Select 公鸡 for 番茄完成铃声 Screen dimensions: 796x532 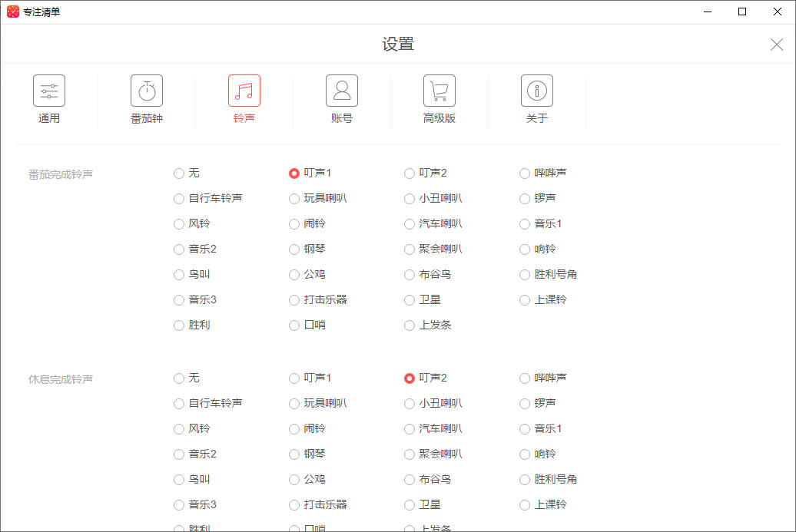[294, 275]
